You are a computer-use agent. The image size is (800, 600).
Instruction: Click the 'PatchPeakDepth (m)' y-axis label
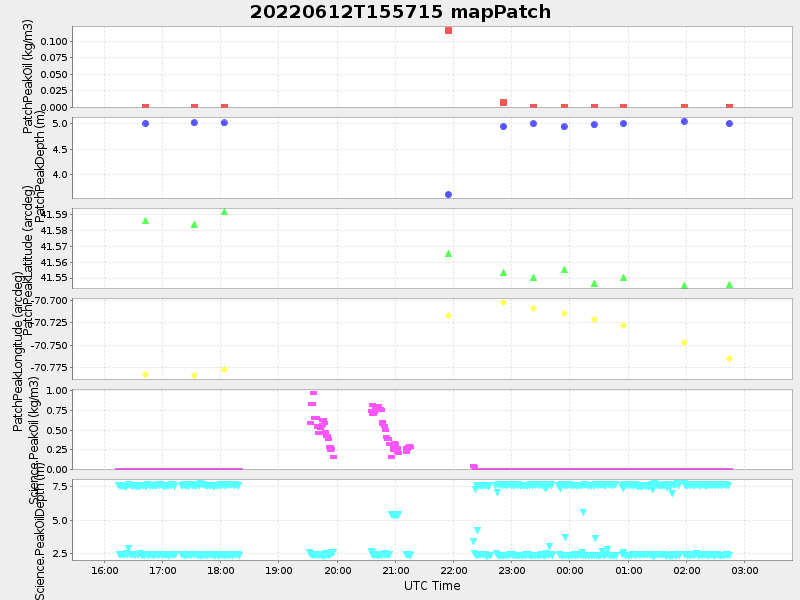(x=40, y=167)
